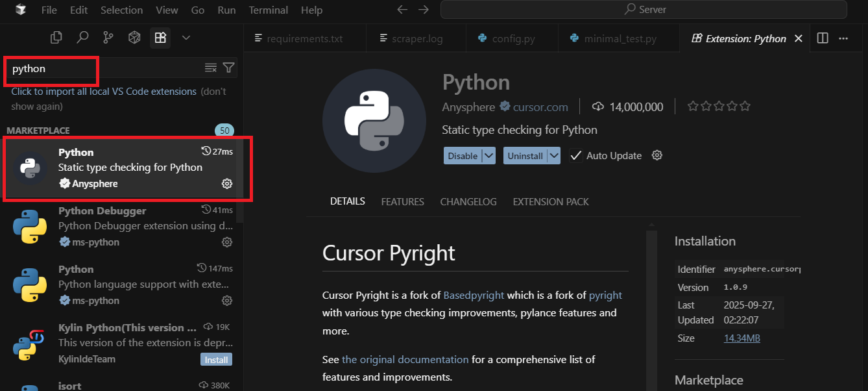
Task: Install the Kylin Python extension
Action: [216, 360]
